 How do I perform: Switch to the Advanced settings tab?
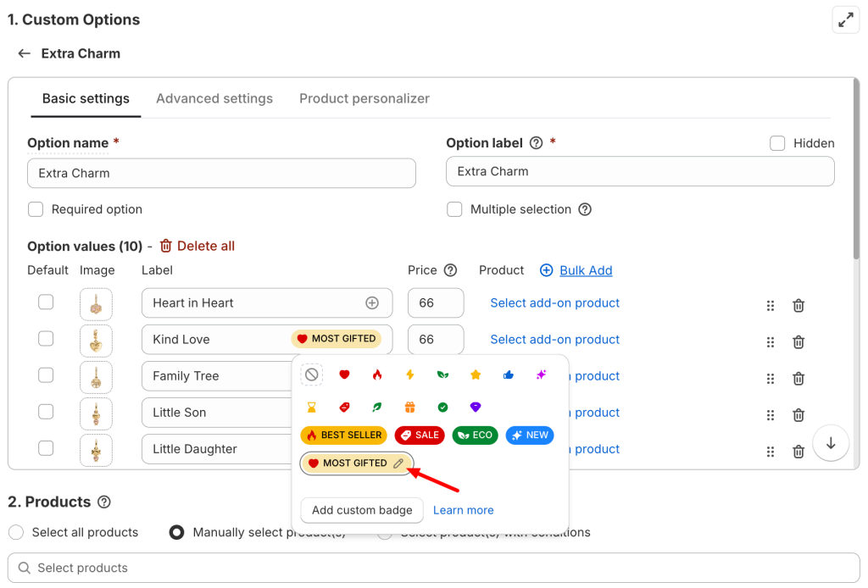(214, 99)
